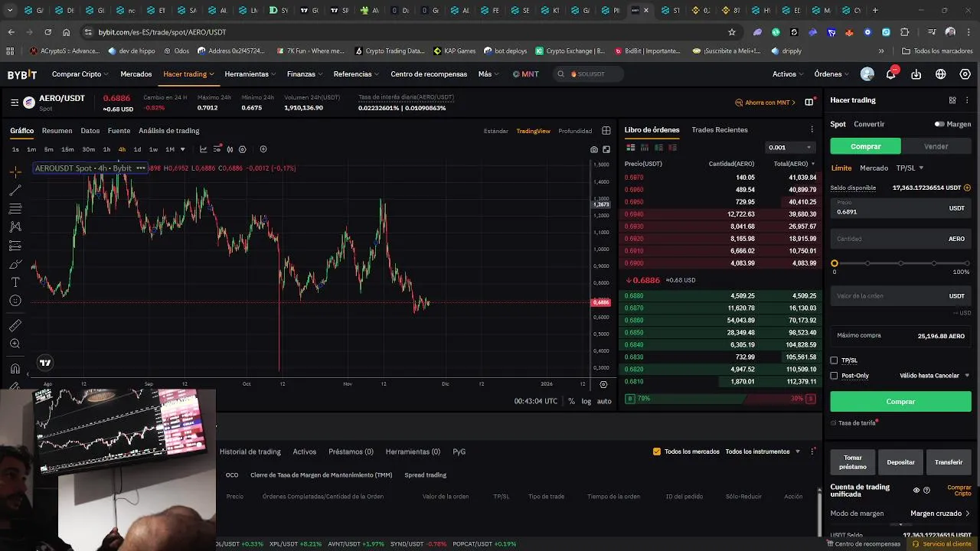
Task: Enable the Post-Only checkbox
Action: [x=834, y=376]
